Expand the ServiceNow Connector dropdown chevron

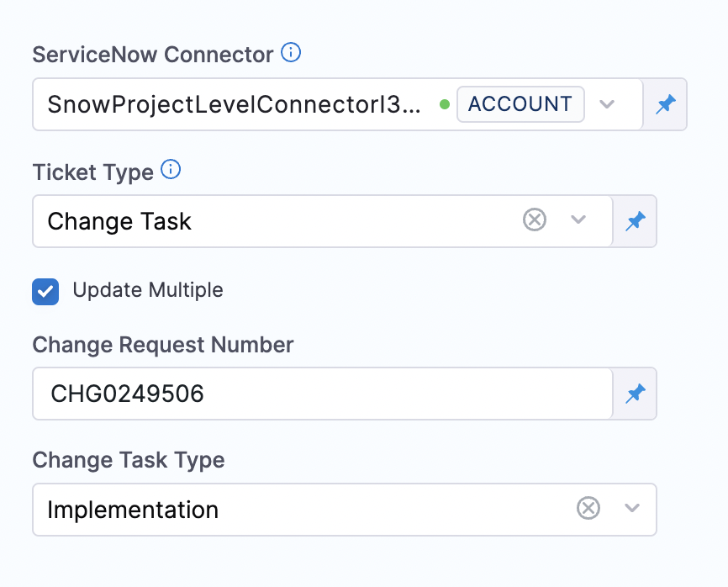[x=607, y=104]
